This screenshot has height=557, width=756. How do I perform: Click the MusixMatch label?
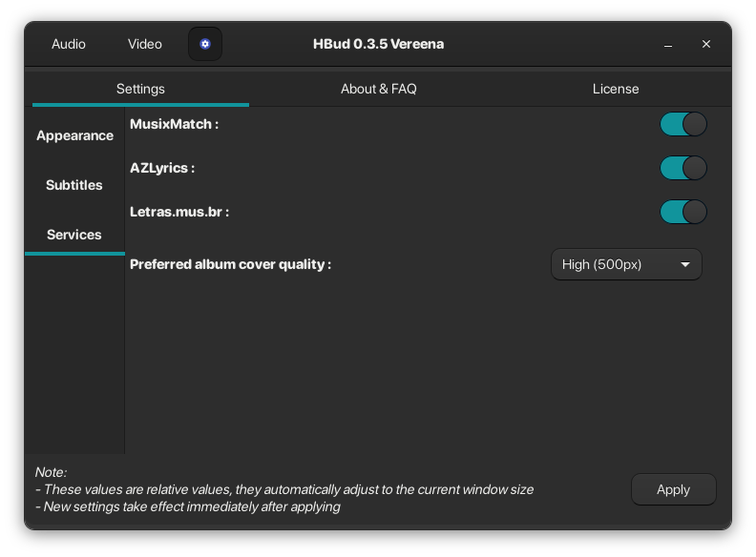tap(174, 124)
